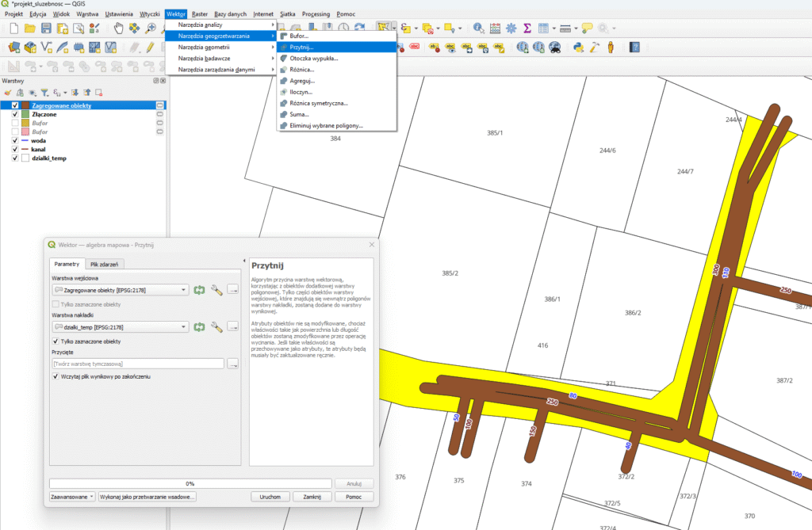
Task: Click the green iterate icon beside Warstwa nakładki
Action: coord(199,326)
